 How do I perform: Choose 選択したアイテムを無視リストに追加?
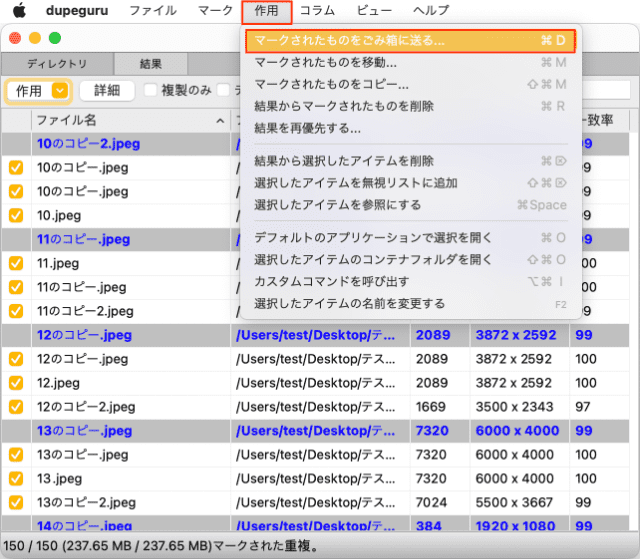410,183
